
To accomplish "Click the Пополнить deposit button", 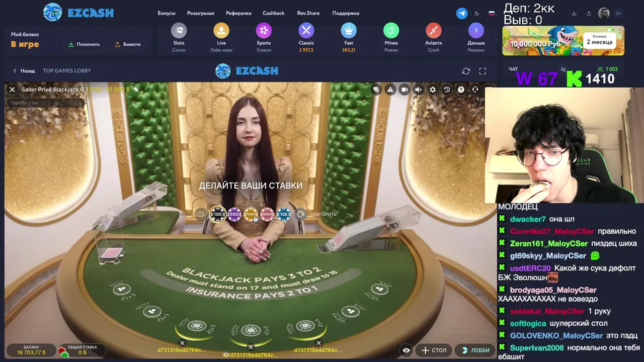I will pyautogui.click(x=84, y=44).
